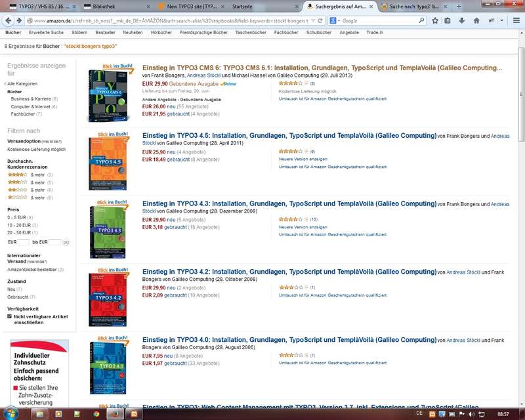The height and width of the screenshot is (420, 525).
Task: Bookmark this page with the star icon
Action: pos(435,21)
